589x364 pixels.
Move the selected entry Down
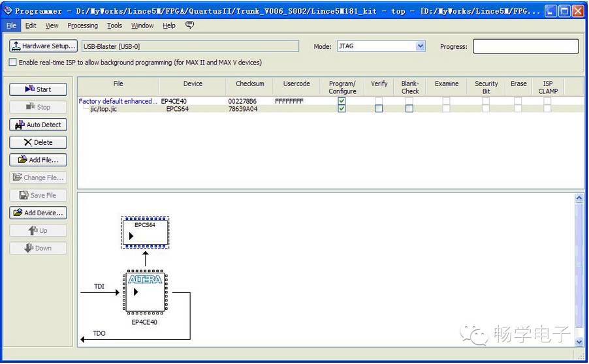tap(38, 248)
